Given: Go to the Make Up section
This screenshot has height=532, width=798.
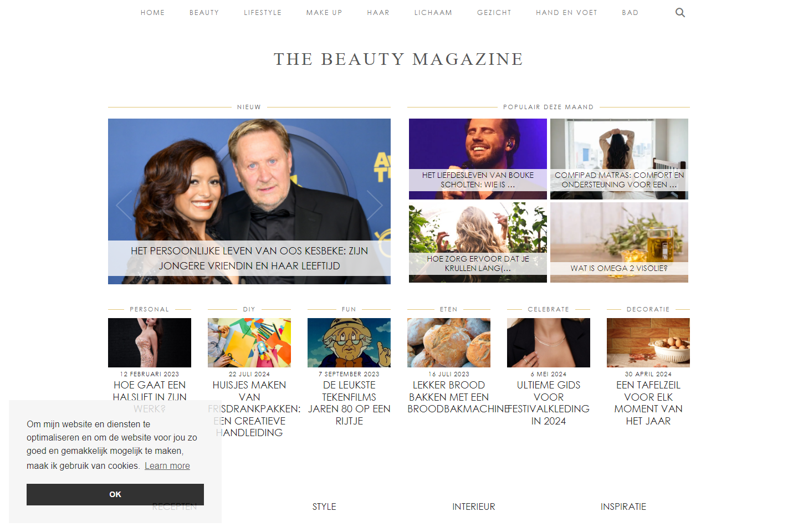Looking at the screenshot, I should pos(324,13).
